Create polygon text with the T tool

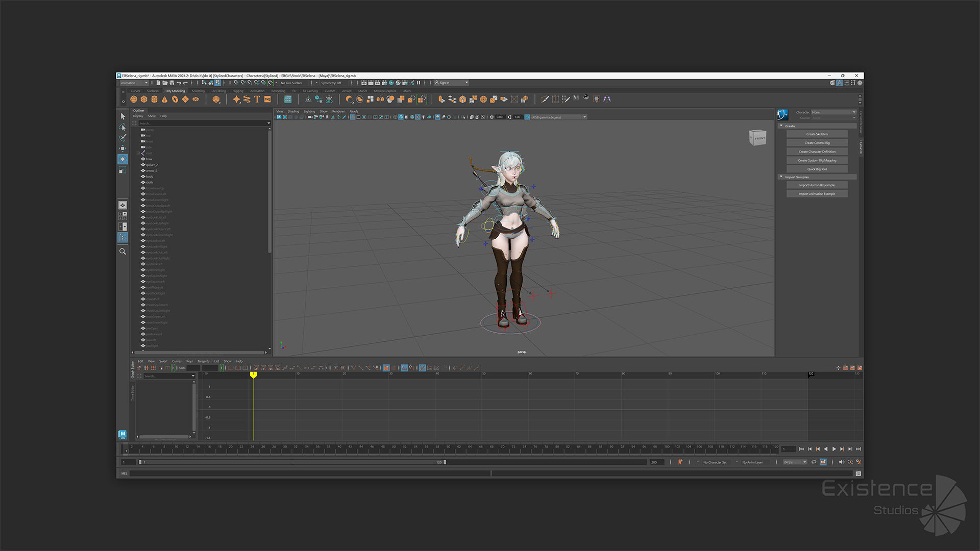coord(257,99)
